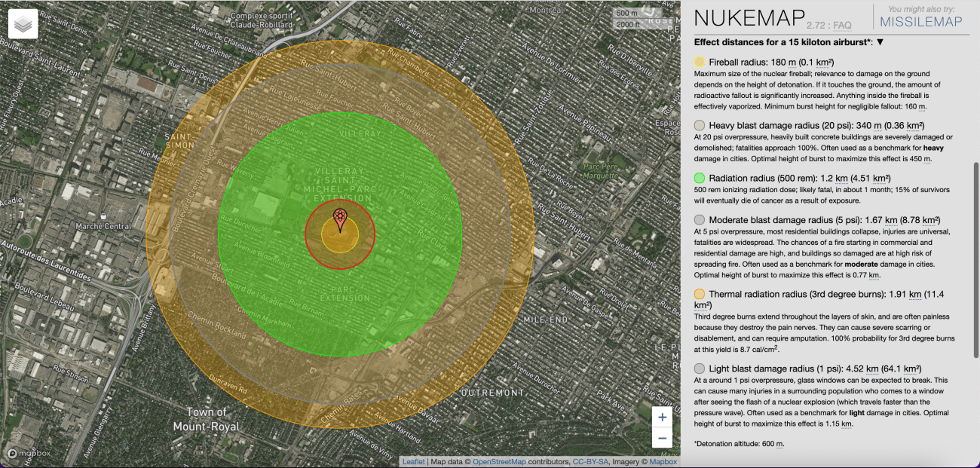Screen dimensions: 980x468
Task: Click the zoom in plus button
Action: 662,418
